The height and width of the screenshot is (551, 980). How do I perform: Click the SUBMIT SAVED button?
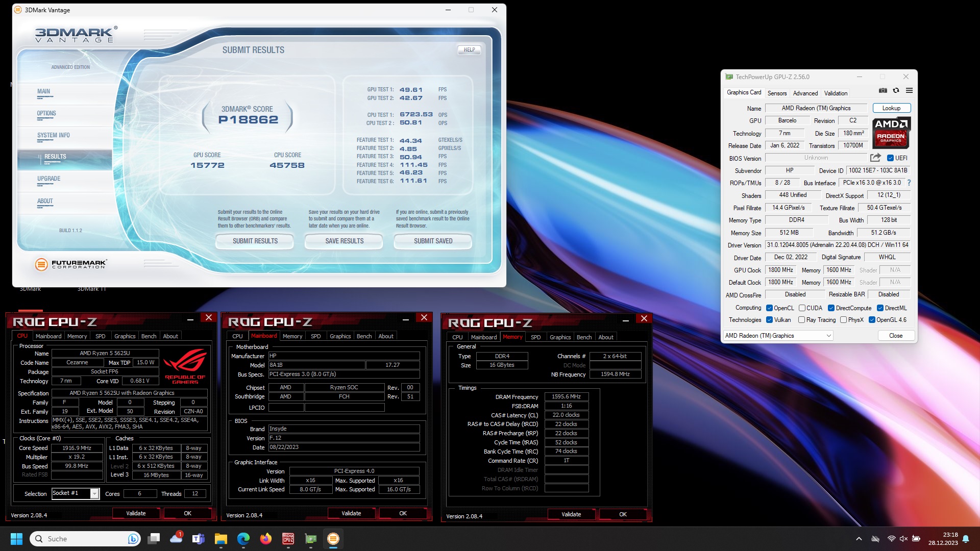coord(433,241)
